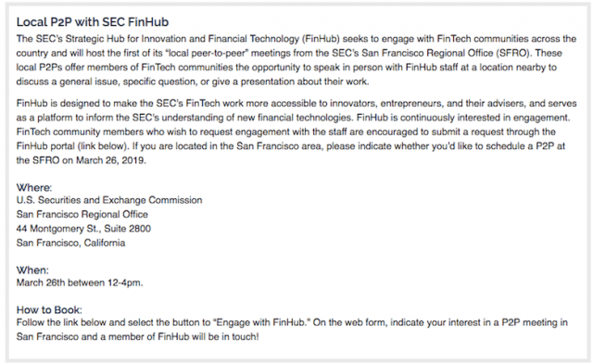
Task: Click the first paragraph starting 'The SEC's Strategic Hub'
Action: 296,60
